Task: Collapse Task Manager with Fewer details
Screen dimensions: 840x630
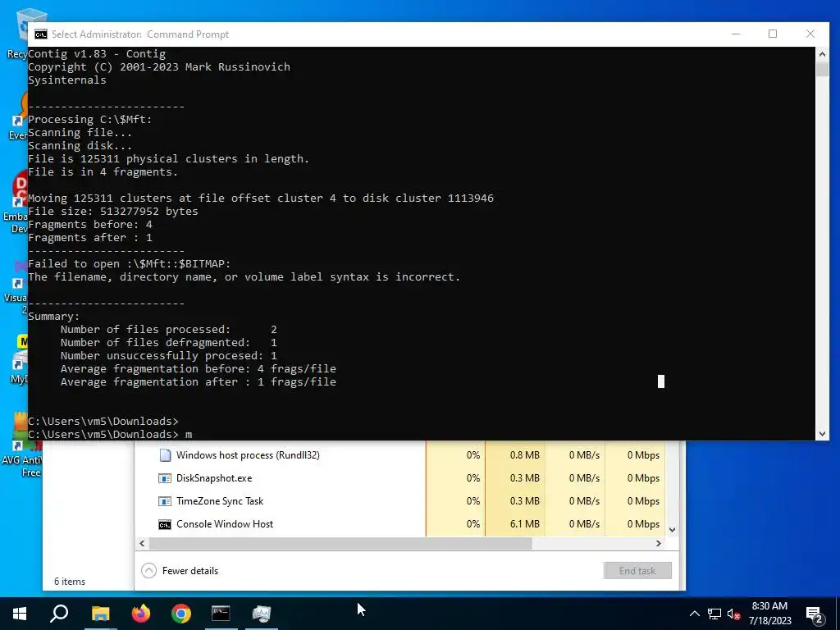Action: tap(180, 571)
